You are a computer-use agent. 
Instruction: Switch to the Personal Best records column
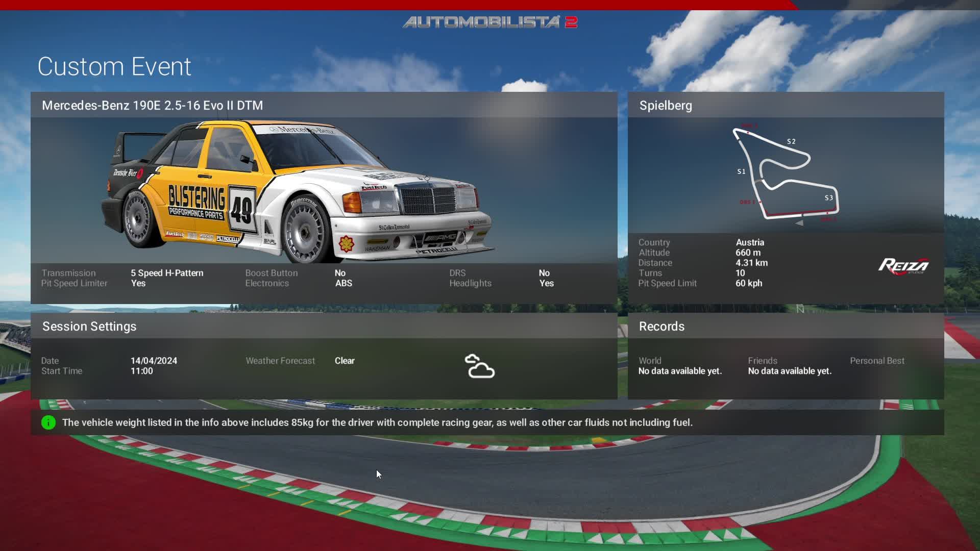click(x=877, y=361)
